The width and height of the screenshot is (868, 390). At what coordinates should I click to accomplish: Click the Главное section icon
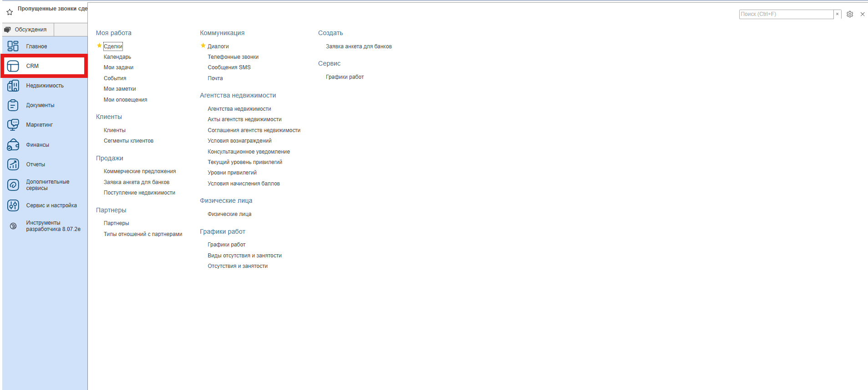[13, 46]
